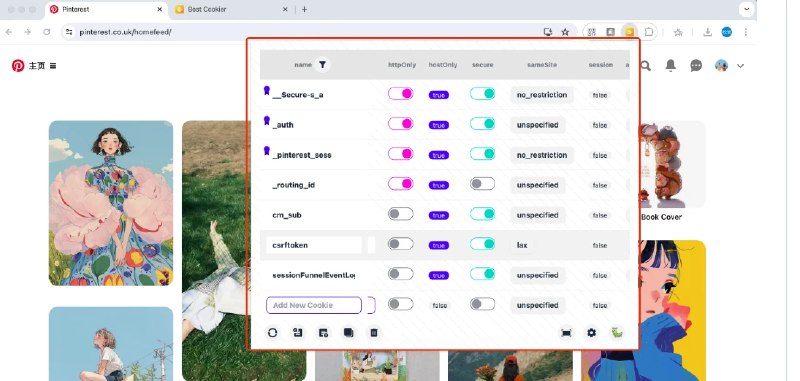This screenshot has height=381, width=800.
Task: Change sameSite value of csrftoken cookie
Action: (x=521, y=245)
